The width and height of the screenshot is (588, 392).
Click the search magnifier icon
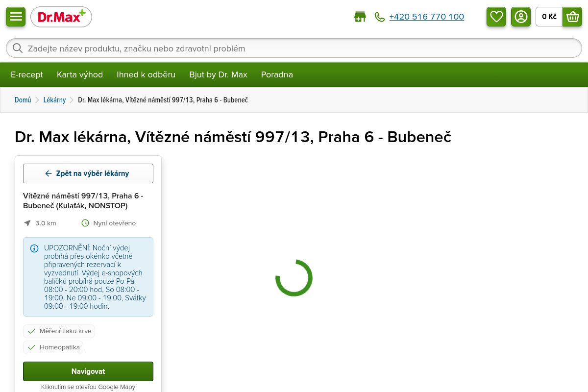(x=18, y=48)
